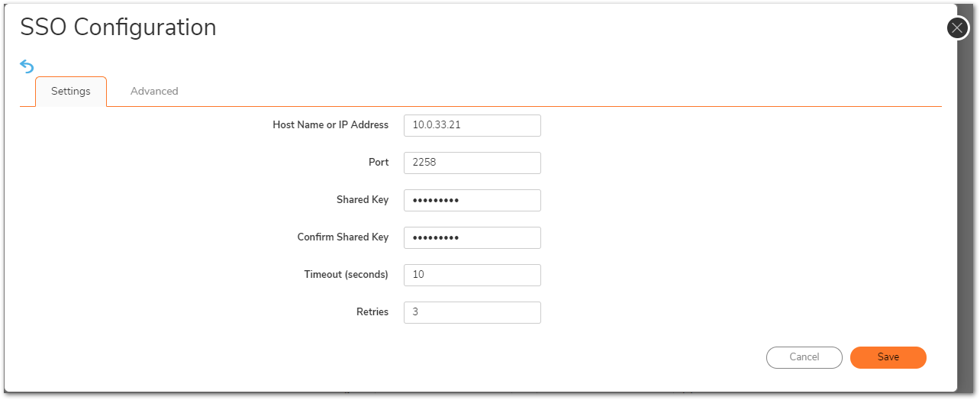This screenshot has height=400, width=980.
Task: Click into the Shared Key password field
Action: coord(472,200)
